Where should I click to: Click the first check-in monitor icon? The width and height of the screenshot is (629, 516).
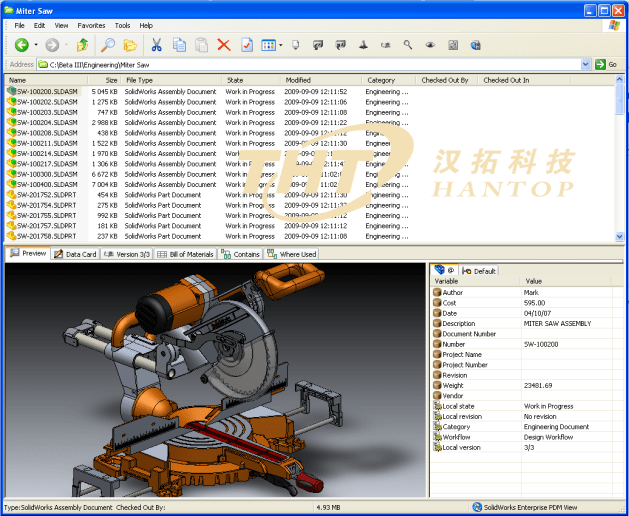[x=318, y=45]
